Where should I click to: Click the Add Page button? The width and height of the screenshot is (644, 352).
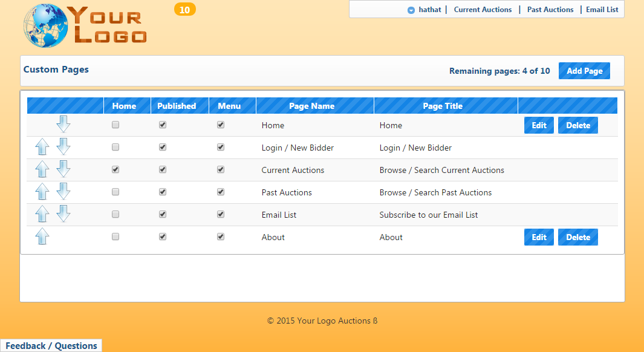(584, 71)
